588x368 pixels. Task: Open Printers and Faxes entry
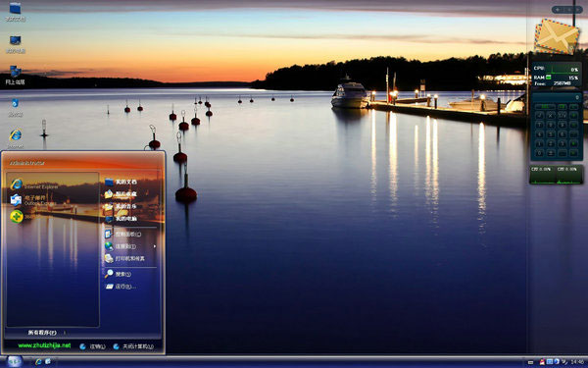click(124, 258)
